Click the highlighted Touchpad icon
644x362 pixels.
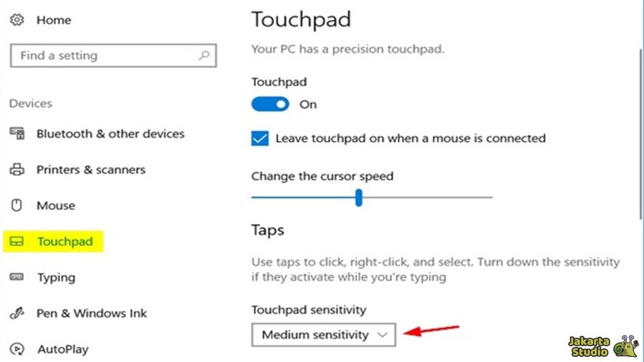pyautogui.click(x=17, y=241)
